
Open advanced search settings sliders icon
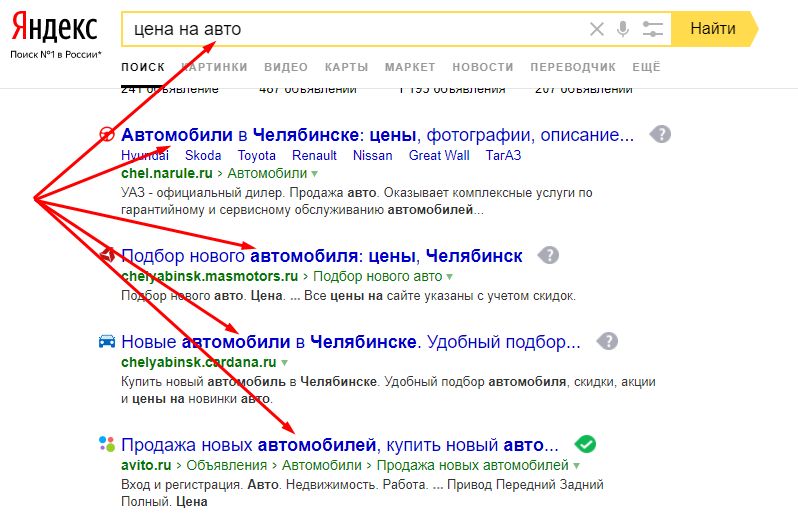pyautogui.click(x=652, y=29)
